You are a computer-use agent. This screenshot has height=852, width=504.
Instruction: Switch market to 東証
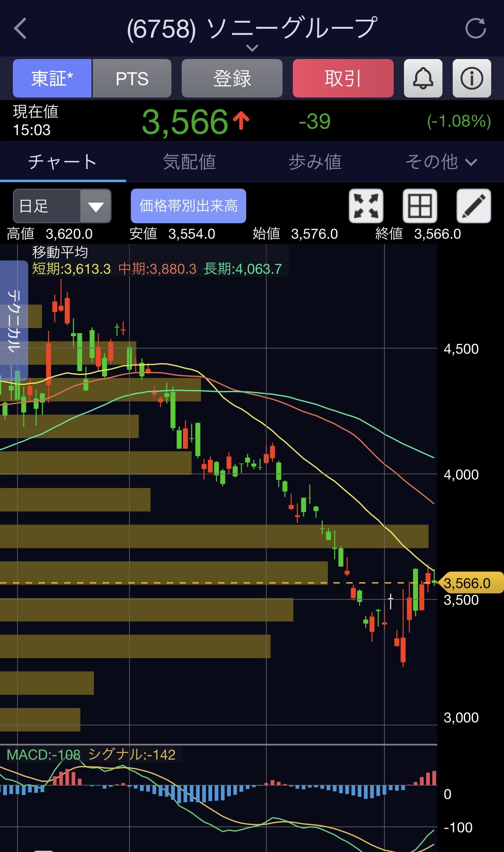coord(52,78)
